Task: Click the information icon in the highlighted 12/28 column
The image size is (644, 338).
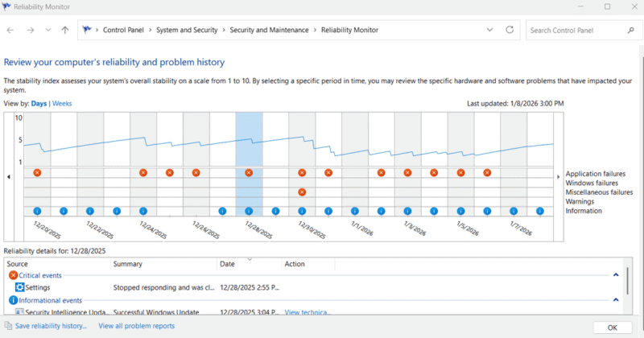Action: coord(249,211)
